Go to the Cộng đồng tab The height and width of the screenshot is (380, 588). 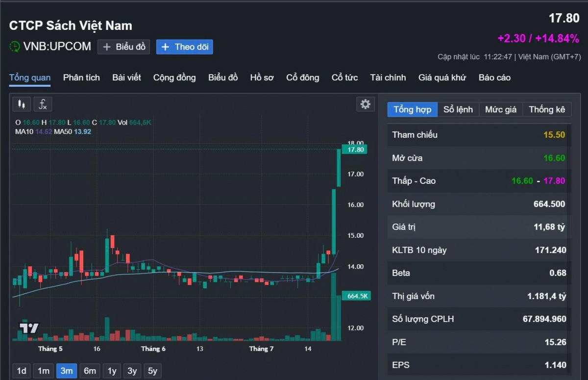(174, 77)
